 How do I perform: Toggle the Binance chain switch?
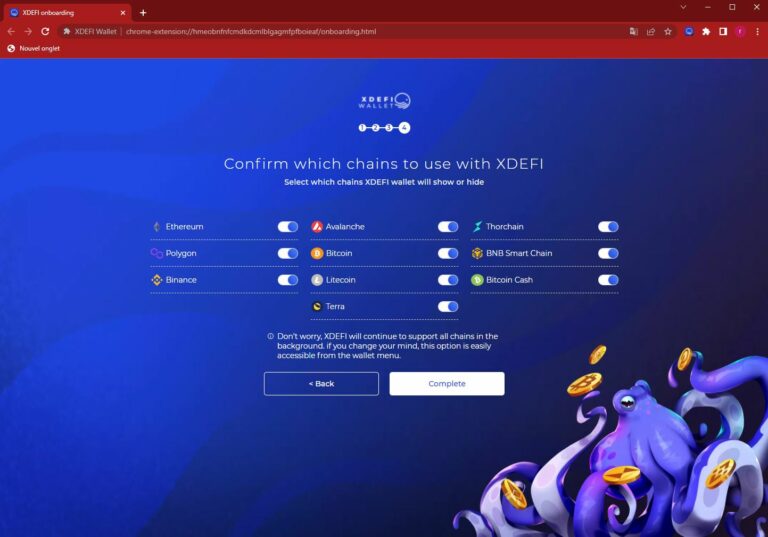pyautogui.click(x=288, y=280)
